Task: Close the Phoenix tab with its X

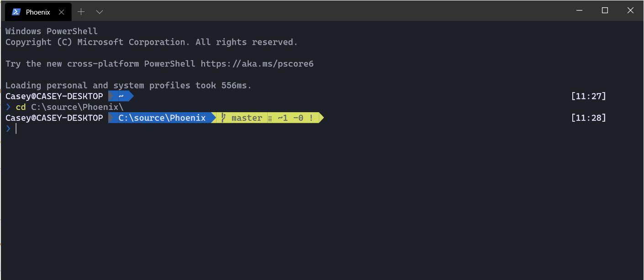Action: click(x=61, y=12)
